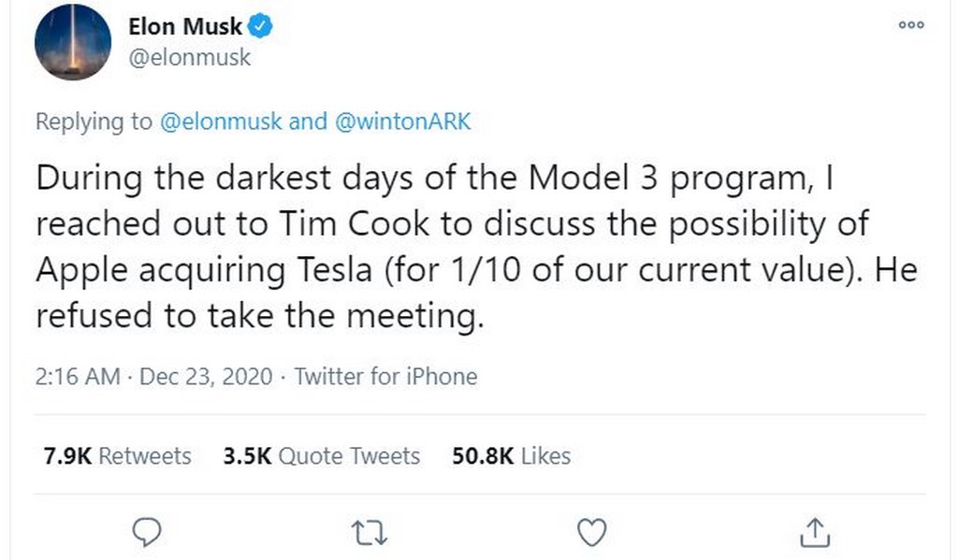This screenshot has width=958, height=560.
Task: Click the phrase 'refused to take the meeting'
Action: (x=259, y=316)
